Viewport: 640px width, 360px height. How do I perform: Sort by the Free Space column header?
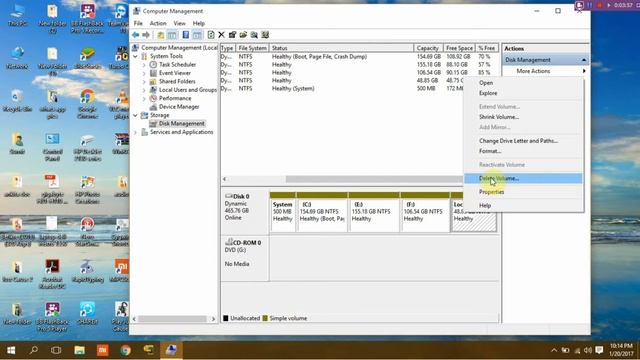459,48
